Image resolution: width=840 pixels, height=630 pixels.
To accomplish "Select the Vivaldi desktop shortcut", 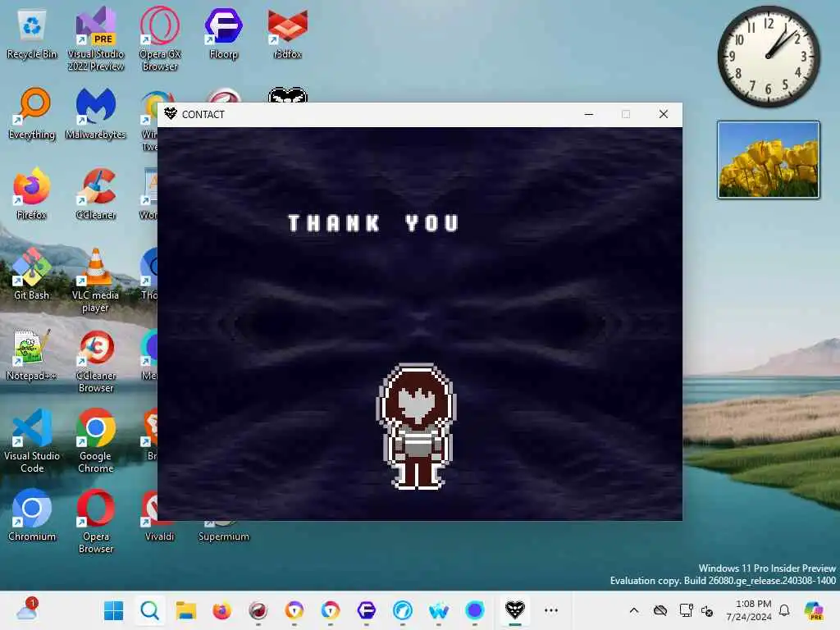I will click(x=159, y=515).
